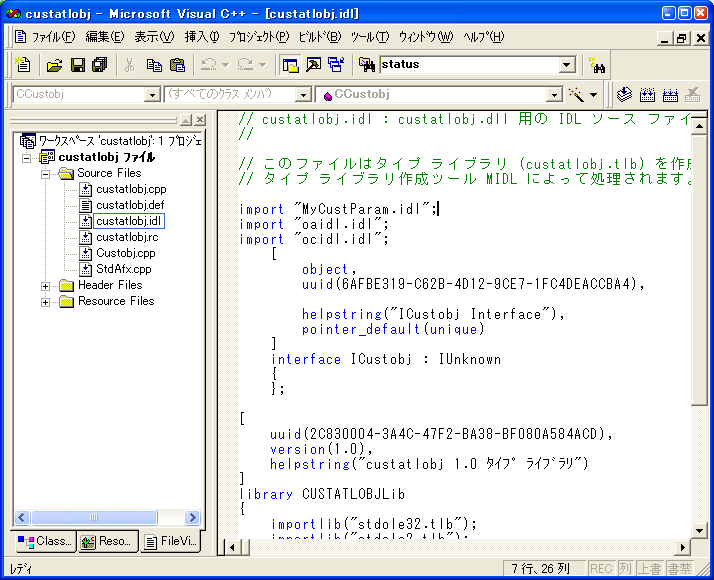714x580 pixels.
Task: Click the document icon left of File menu
Action: [x=20, y=37]
